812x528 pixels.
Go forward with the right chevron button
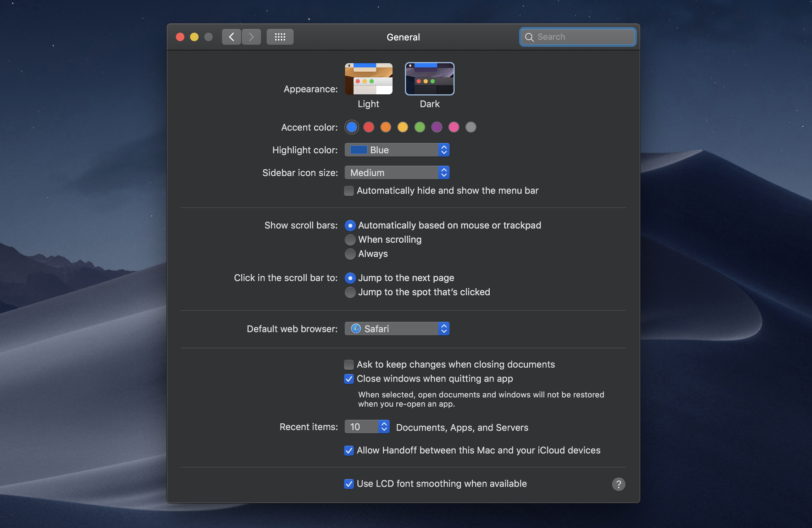click(251, 37)
